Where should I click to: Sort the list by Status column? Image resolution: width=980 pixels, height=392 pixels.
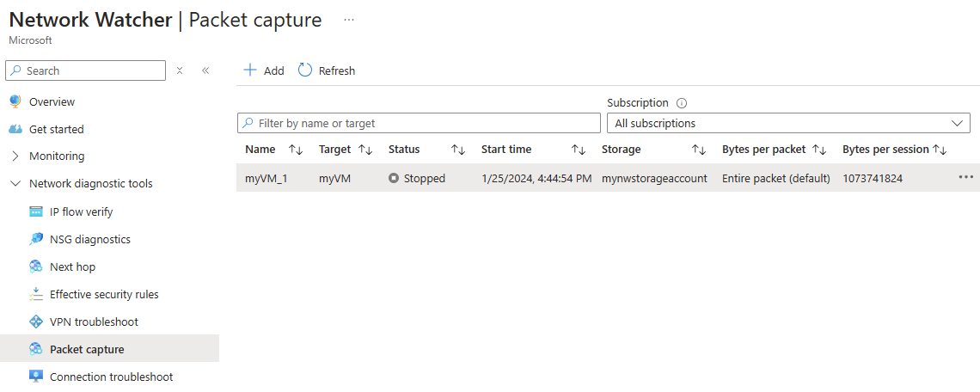click(x=458, y=150)
